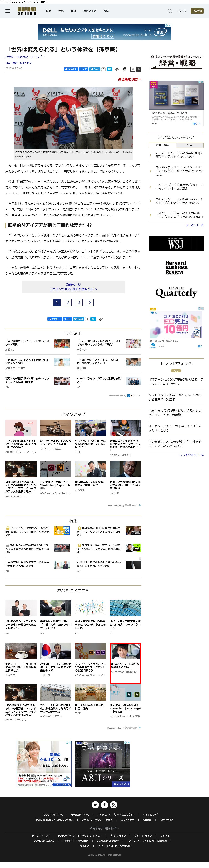Click the 会員登録 button
The height and width of the screenshot is (868, 209).
pyautogui.click(x=197, y=11)
